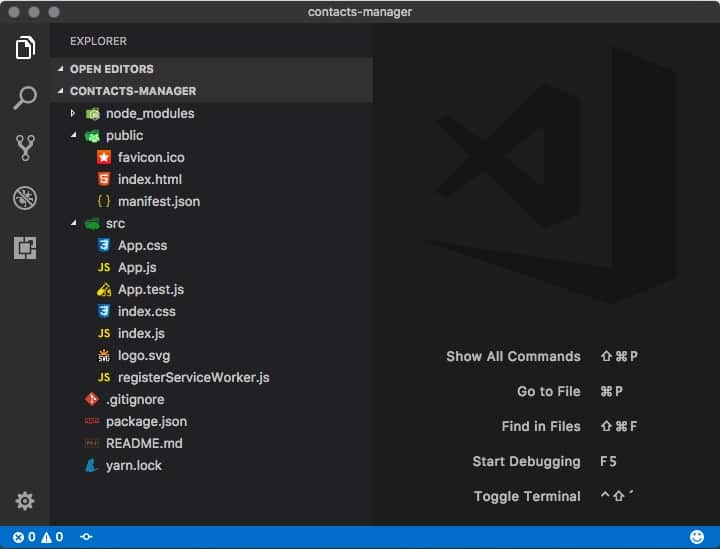
Task: Click the node_modules folder icon
Action: (92, 113)
